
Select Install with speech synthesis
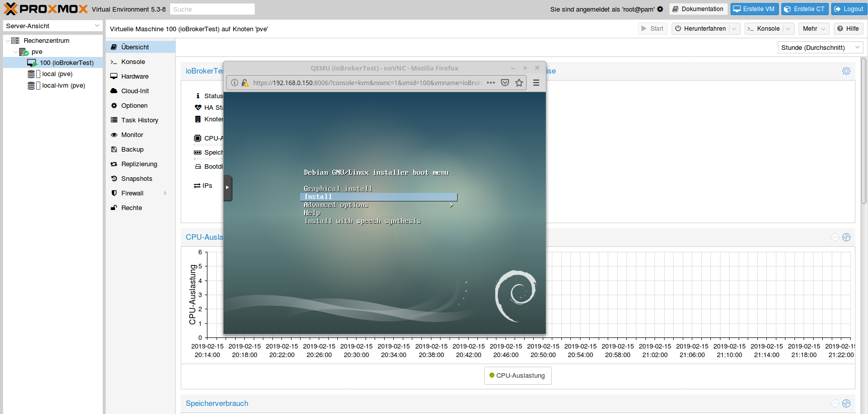[x=363, y=221]
